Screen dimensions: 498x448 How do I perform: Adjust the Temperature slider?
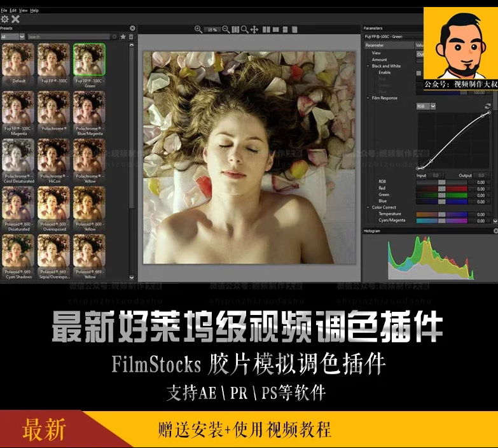[442, 214]
